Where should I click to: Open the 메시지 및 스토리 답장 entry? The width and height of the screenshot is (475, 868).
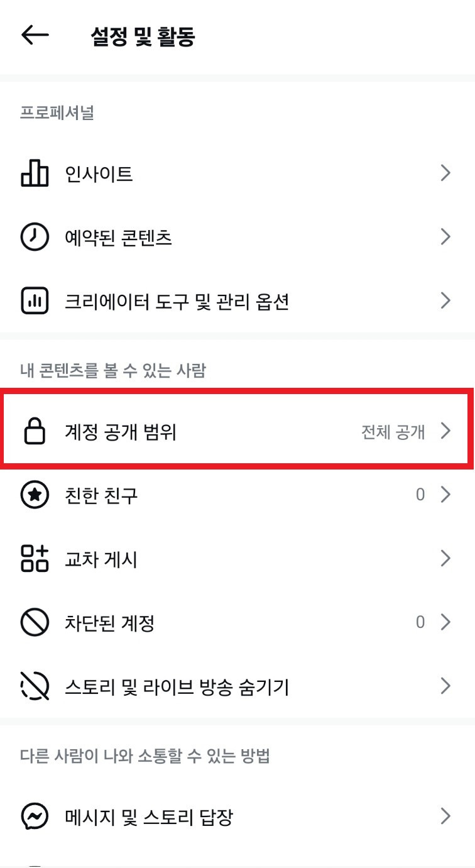coord(237,816)
